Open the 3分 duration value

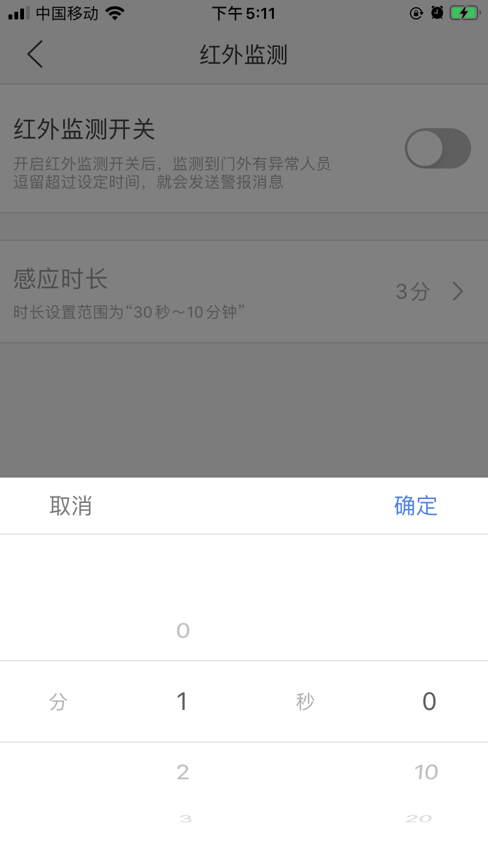[x=413, y=292]
